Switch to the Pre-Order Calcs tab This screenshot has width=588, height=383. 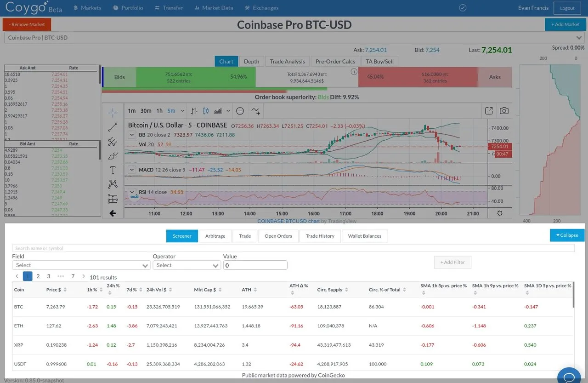coord(335,61)
